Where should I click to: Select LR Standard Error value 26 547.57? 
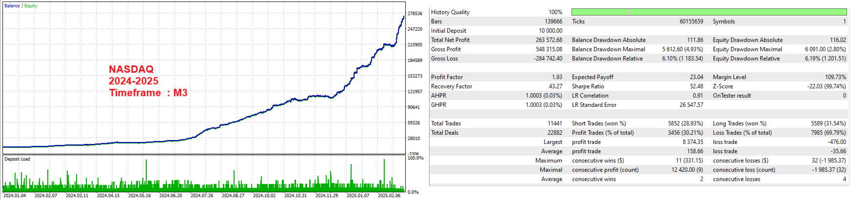pyautogui.click(x=691, y=105)
